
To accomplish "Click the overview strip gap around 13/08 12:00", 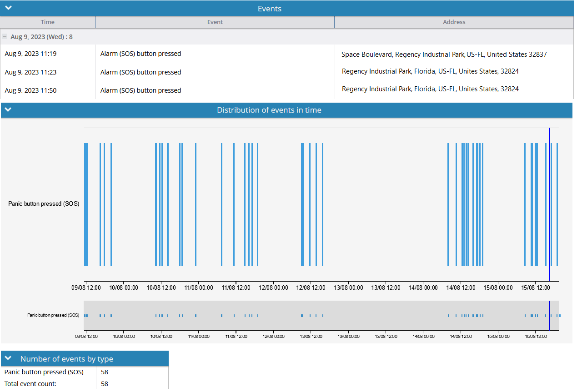I will tap(386, 315).
